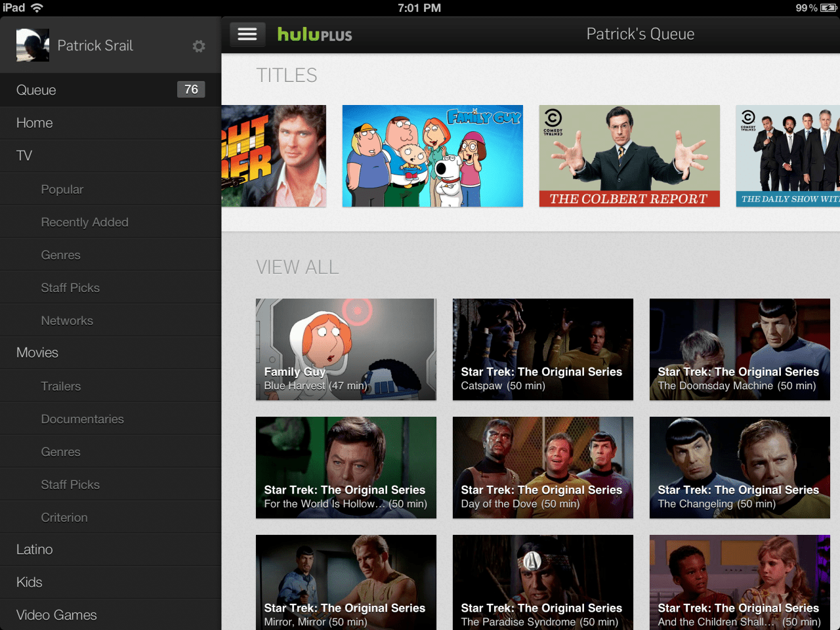
Task: Tap the iPad label in status bar
Action: coord(13,8)
